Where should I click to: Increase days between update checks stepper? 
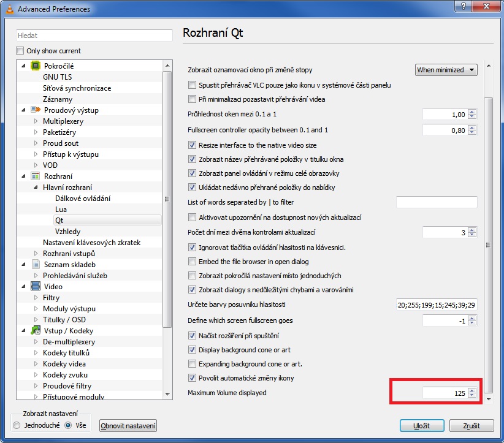pos(472,230)
